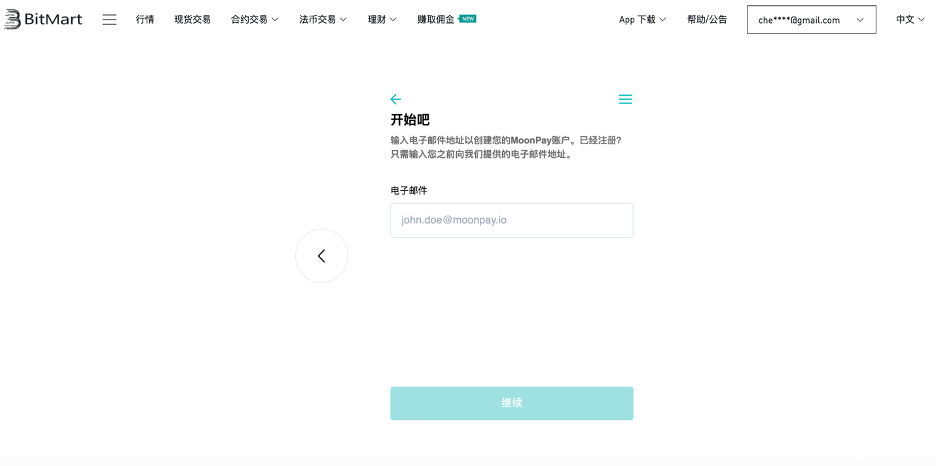This screenshot has width=936, height=466.
Task: Open the 中文 language selector
Action: tap(909, 19)
